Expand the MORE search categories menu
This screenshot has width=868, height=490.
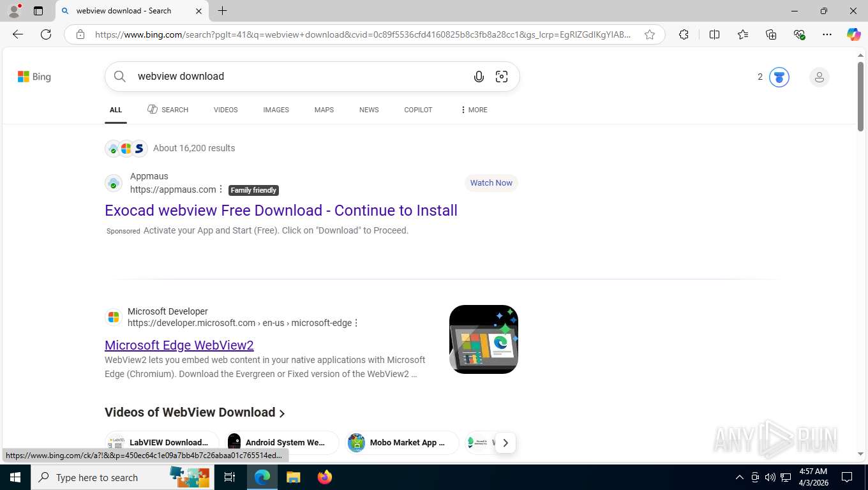(x=474, y=110)
